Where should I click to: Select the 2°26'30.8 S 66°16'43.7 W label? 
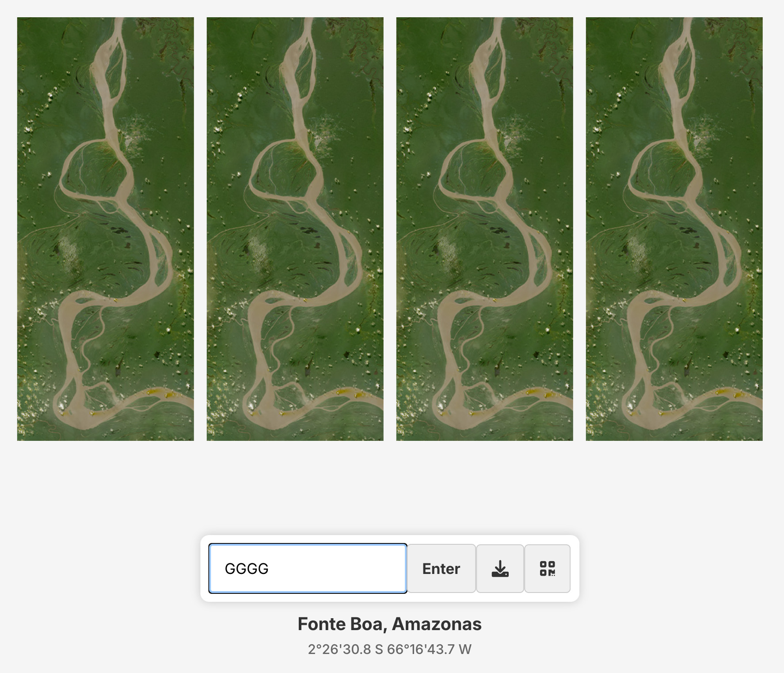click(389, 649)
